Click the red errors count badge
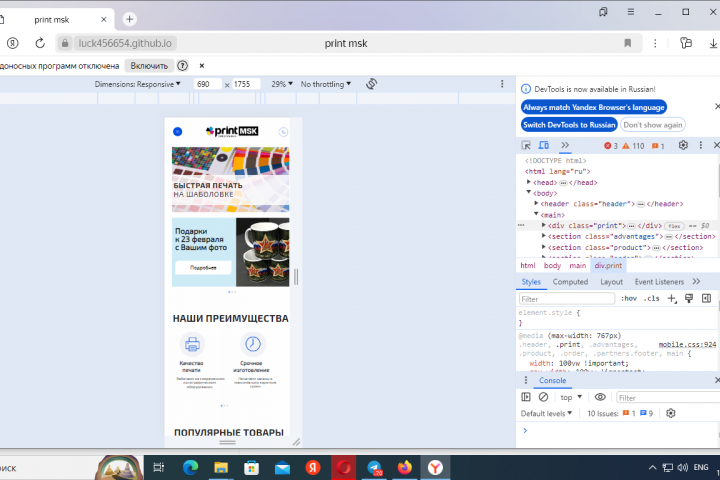 click(x=611, y=146)
